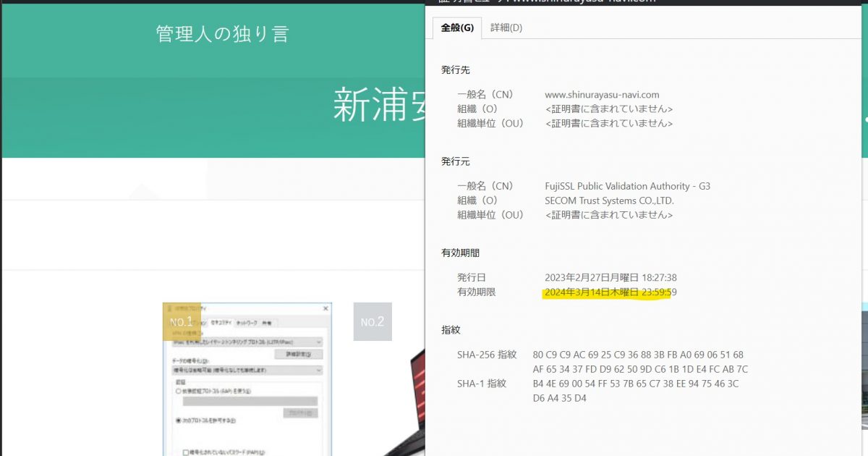Click the 有効期限 label
868x456 pixels.
click(477, 292)
